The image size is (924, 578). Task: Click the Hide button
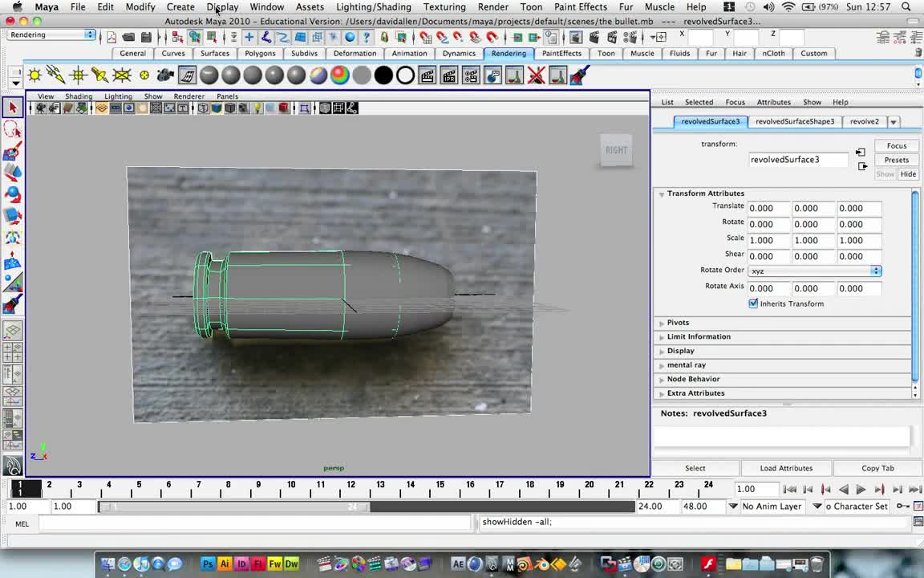point(908,174)
